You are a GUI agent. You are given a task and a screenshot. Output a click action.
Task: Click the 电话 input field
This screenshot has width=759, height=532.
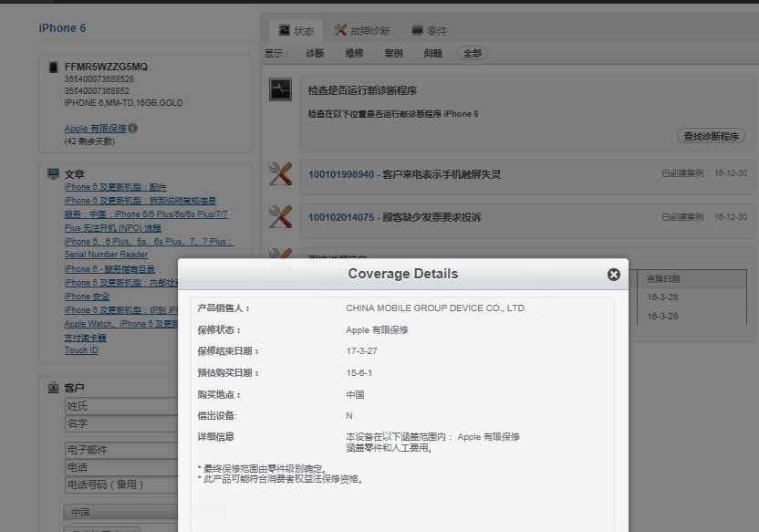(121, 467)
